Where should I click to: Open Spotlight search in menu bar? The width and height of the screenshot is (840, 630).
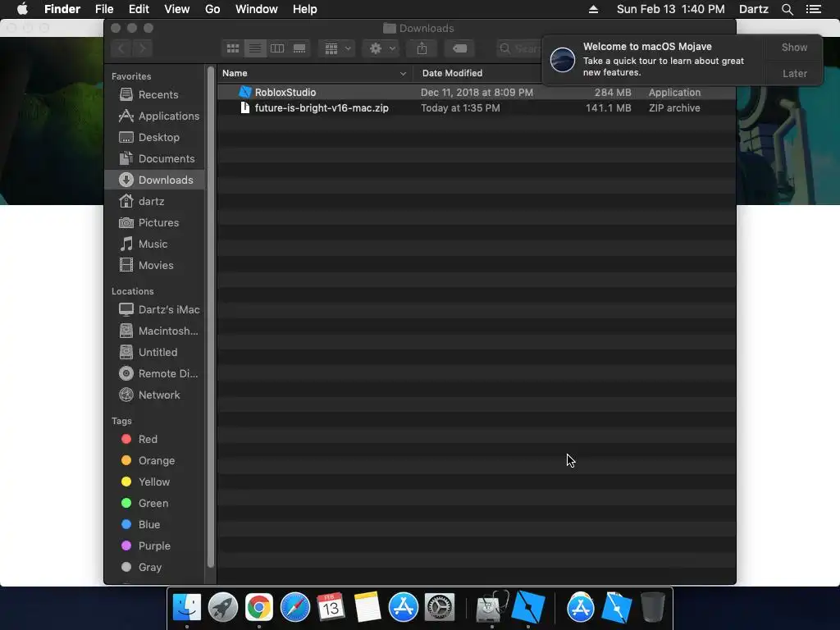pyautogui.click(x=787, y=9)
